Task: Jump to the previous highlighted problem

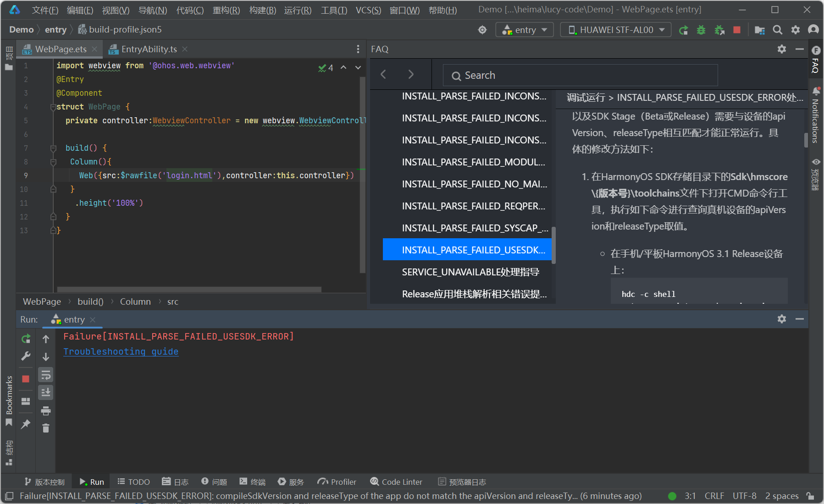Action: click(x=343, y=67)
